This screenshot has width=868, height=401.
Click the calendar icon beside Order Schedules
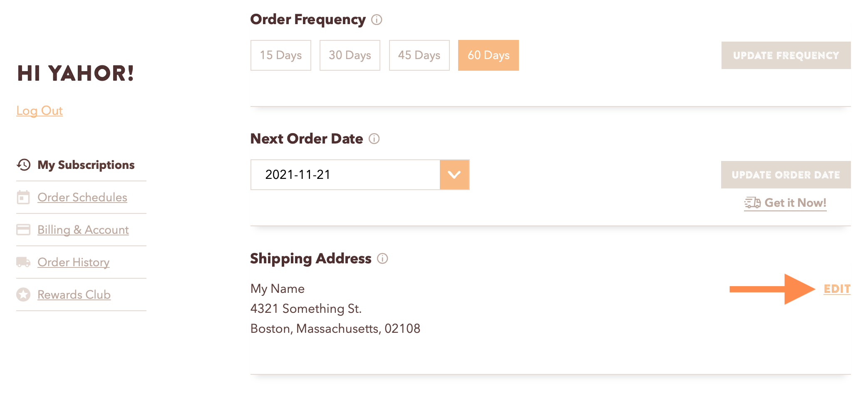(24, 198)
